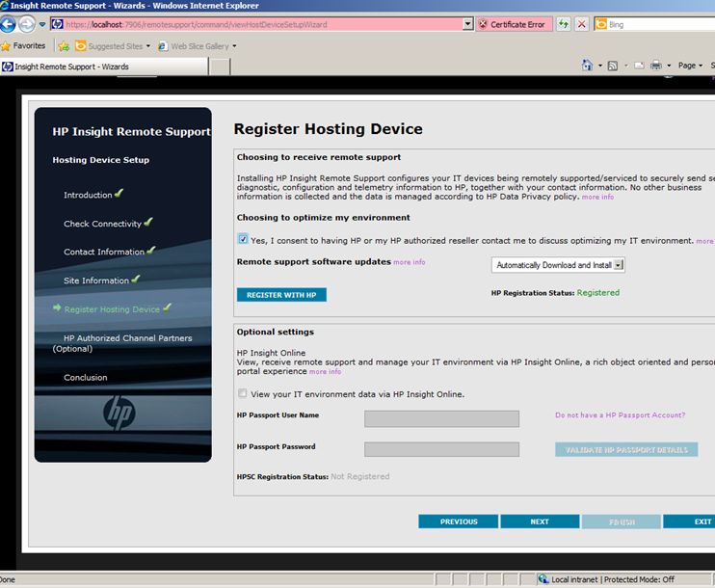Go to HP Authorized Channel Partners step
The width and height of the screenshot is (715, 588).
click(122, 343)
